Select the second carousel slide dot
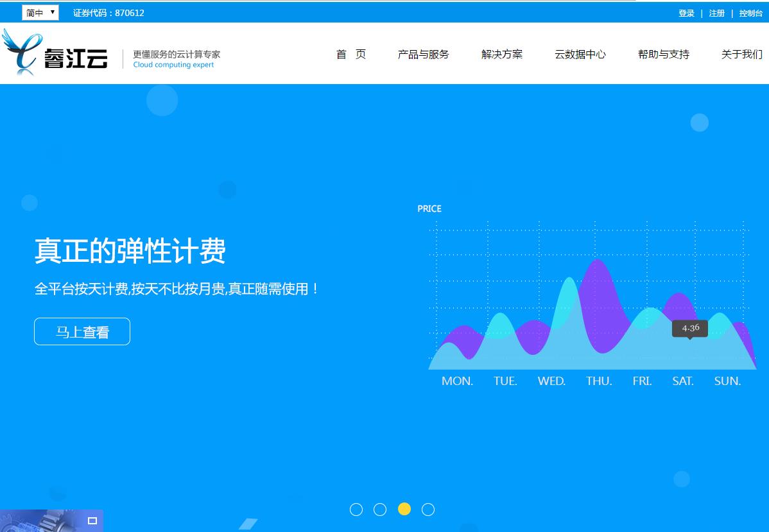This screenshot has height=532, width=769. coord(380,510)
